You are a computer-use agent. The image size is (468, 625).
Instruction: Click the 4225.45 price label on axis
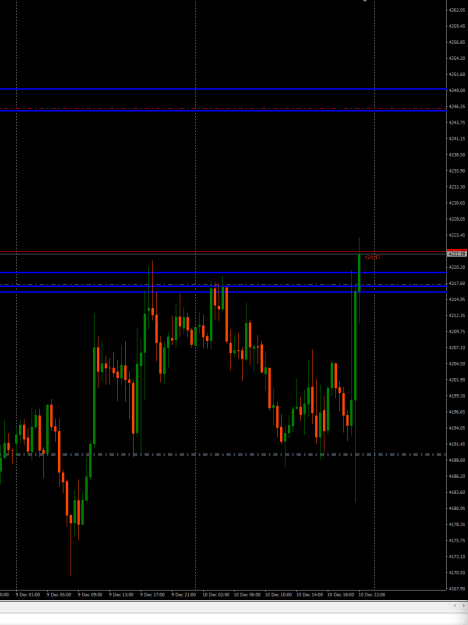tap(457, 235)
